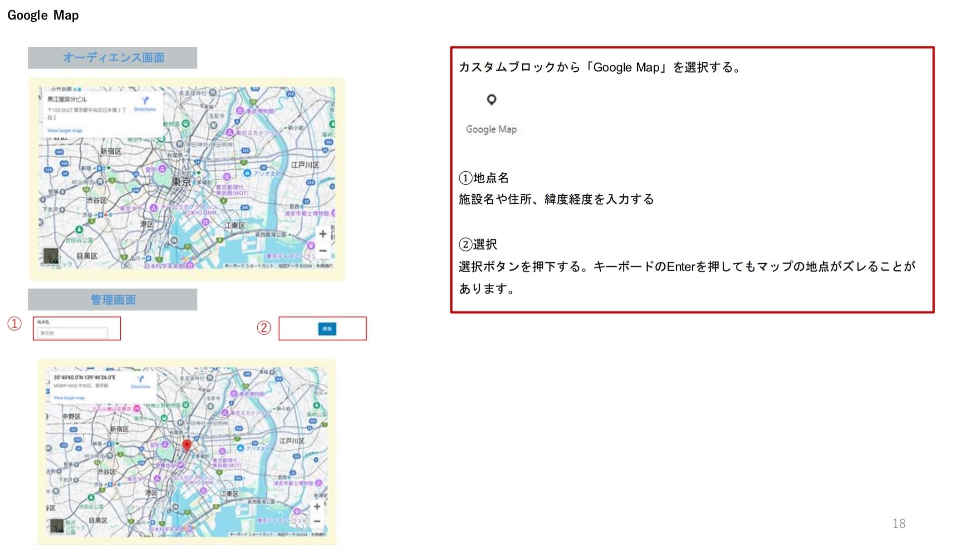980x549 pixels.
Task: Select the Google Map custom block icon
Action: (491, 99)
